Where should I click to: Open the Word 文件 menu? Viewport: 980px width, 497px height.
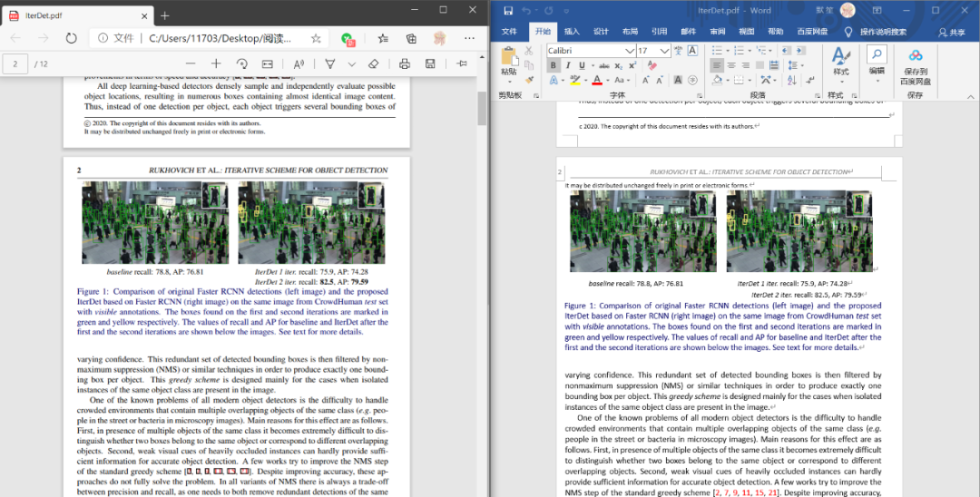click(509, 31)
